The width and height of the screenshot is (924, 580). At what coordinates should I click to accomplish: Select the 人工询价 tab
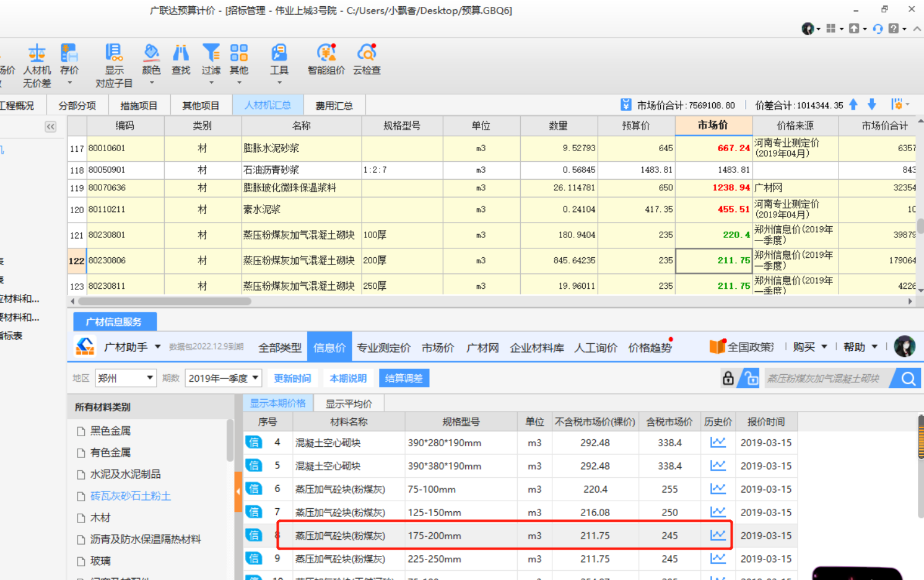(596, 348)
